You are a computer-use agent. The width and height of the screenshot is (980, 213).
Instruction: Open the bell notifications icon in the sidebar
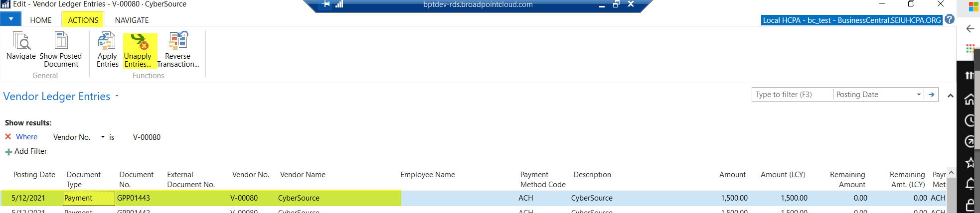tap(970, 184)
